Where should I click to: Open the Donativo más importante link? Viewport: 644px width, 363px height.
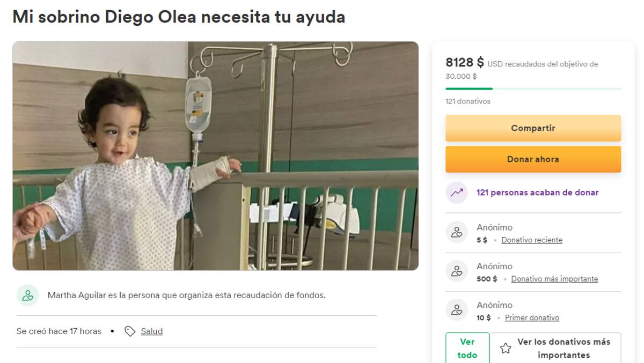tap(554, 279)
